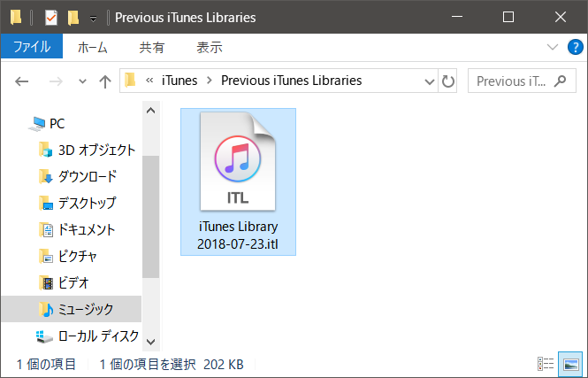588x378 pixels.
Task: Switch to details view in status bar
Action: (x=547, y=364)
